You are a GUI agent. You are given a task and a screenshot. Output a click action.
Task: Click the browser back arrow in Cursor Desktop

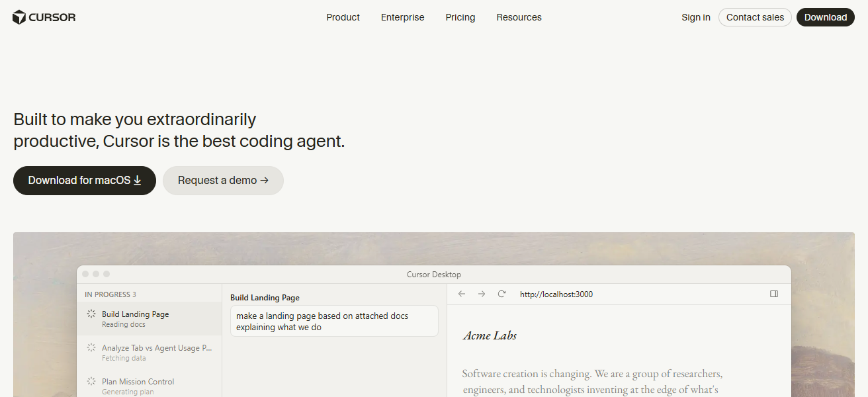(x=462, y=294)
